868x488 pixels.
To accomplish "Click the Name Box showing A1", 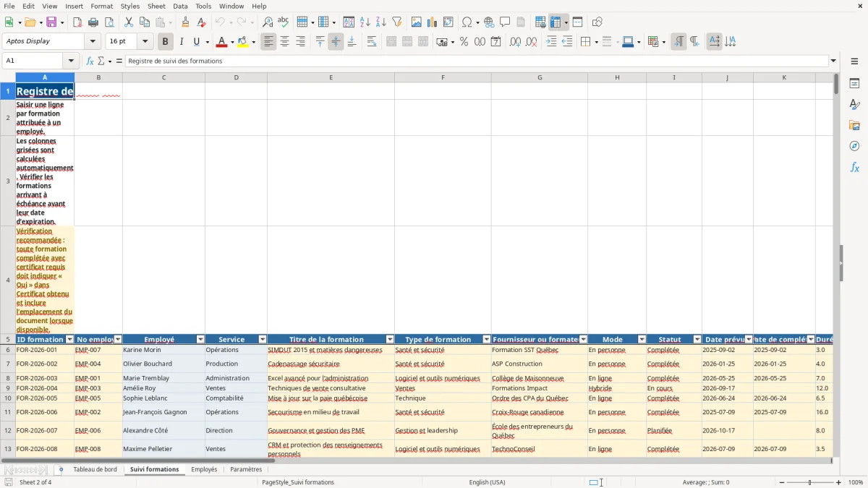I will 33,61.
